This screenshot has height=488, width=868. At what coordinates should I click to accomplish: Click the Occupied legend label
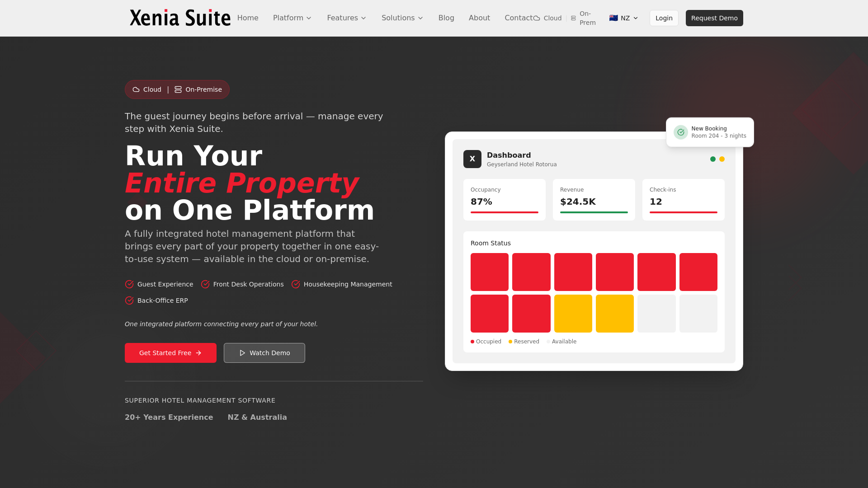(x=489, y=342)
